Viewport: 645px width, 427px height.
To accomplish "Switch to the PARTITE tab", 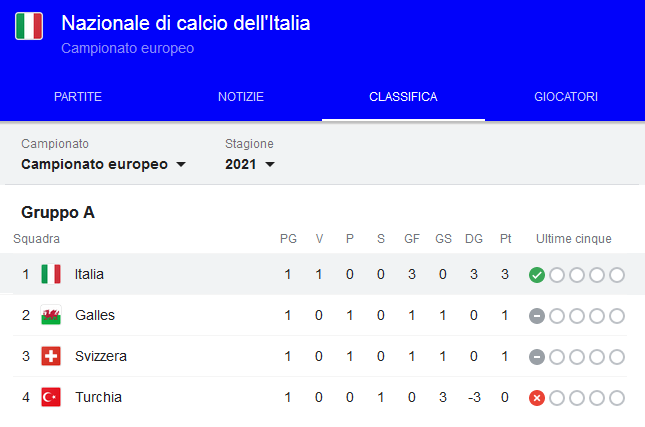I will (x=78, y=97).
